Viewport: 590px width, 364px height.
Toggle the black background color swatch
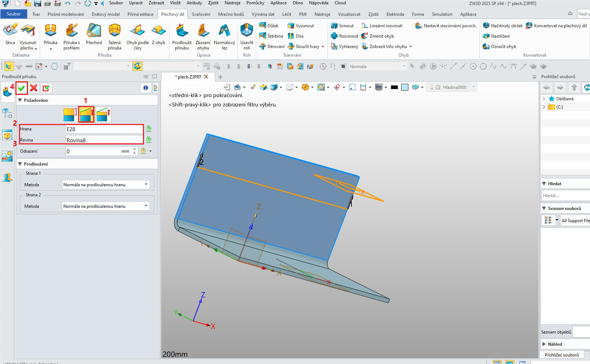point(394,87)
